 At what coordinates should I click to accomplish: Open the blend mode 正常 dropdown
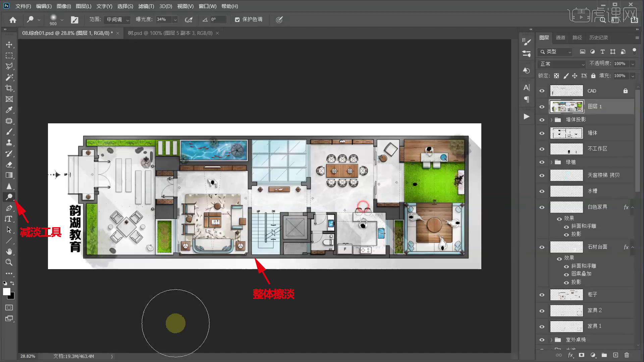point(562,64)
